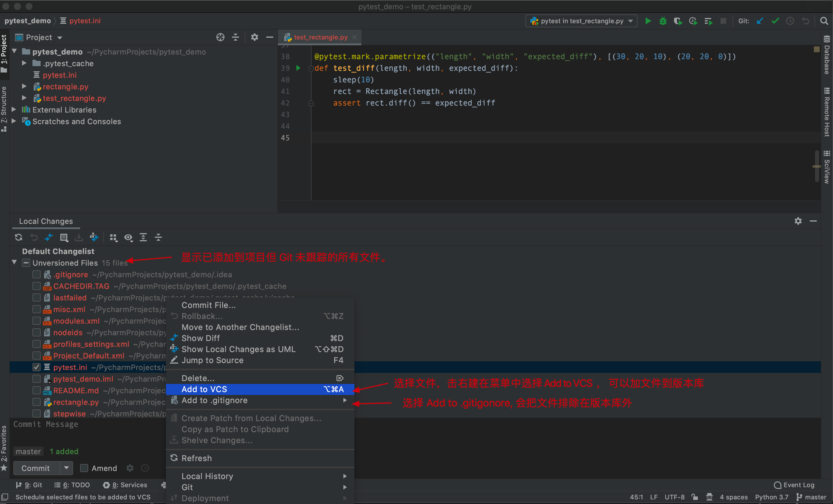Click the Commit button

pos(36,468)
